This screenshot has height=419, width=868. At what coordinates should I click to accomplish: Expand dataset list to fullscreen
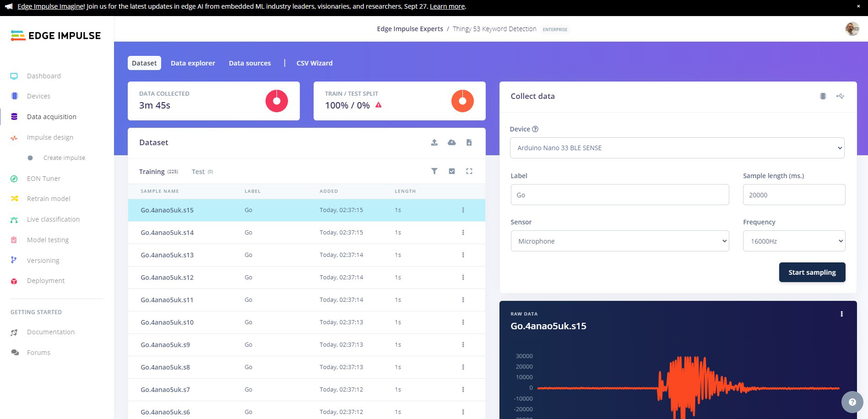click(x=469, y=171)
